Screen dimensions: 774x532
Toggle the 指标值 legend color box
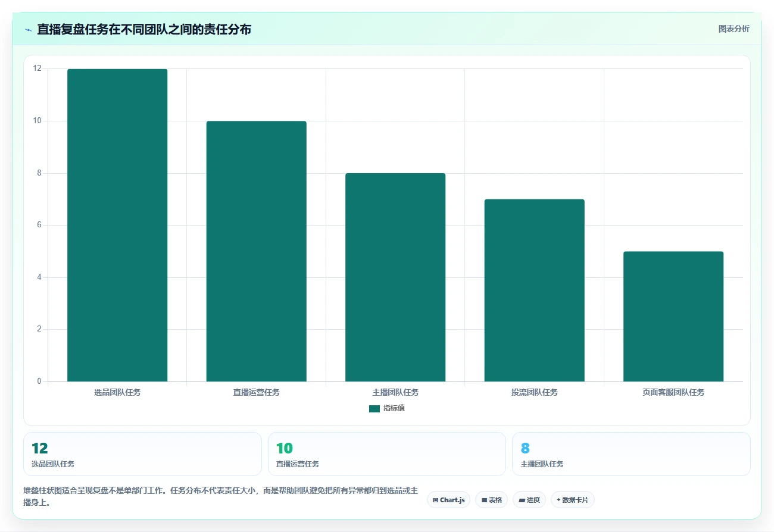click(x=374, y=408)
